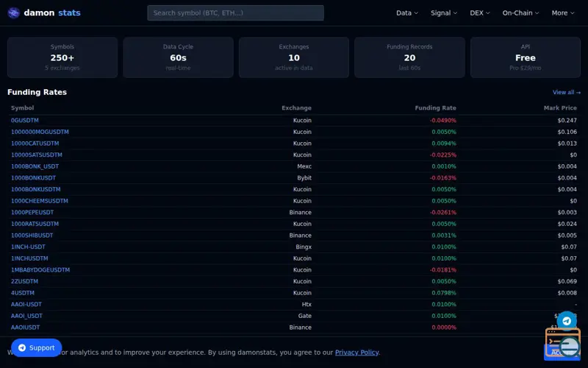The height and width of the screenshot is (368, 588).
Task: Click the Mexc exchange cell
Action: [304, 166]
